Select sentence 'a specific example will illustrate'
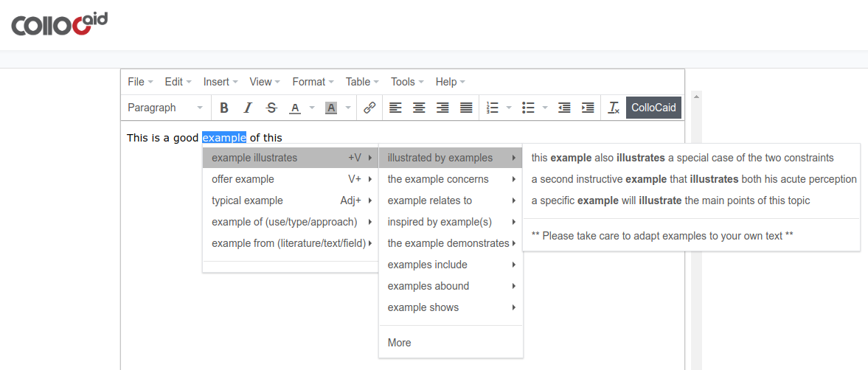Image resolution: width=868 pixels, height=370 pixels. pos(691,200)
